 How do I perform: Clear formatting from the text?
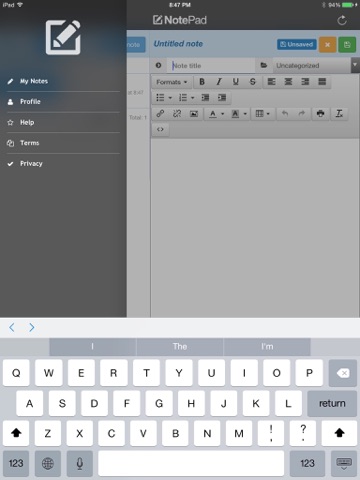pyautogui.click(x=339, y=114)
